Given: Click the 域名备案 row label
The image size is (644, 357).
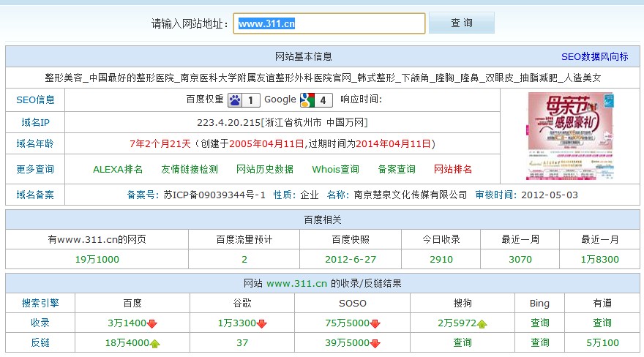Looking at the screenshot, I should coord(35,195).
